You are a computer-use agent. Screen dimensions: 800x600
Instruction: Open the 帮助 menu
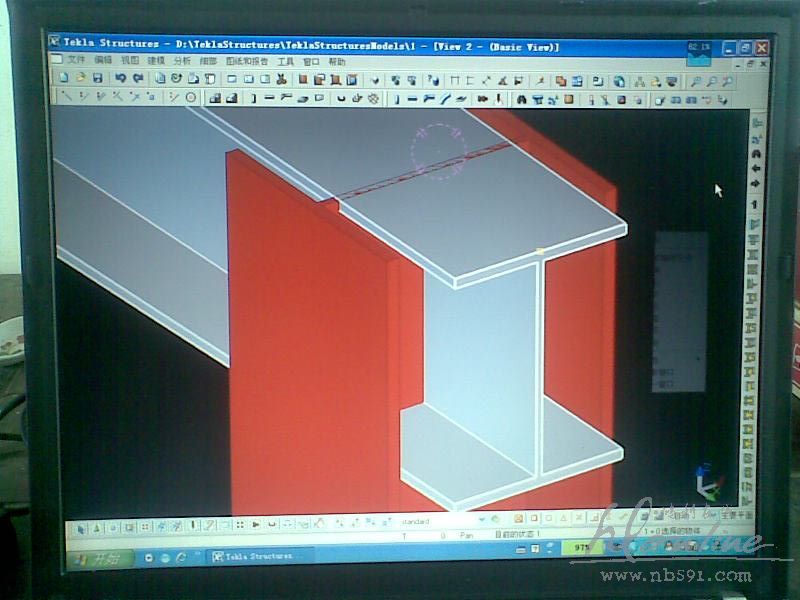point(337,61)
